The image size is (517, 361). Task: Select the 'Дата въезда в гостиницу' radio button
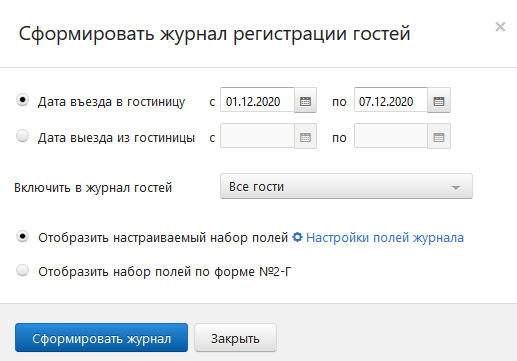23,100
